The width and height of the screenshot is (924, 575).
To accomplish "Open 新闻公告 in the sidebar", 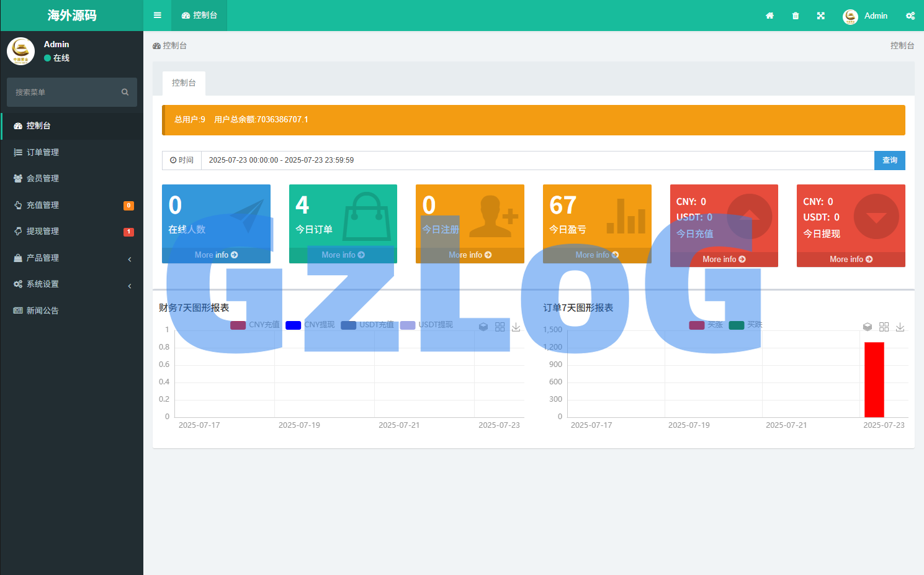I will coord(72,310).
